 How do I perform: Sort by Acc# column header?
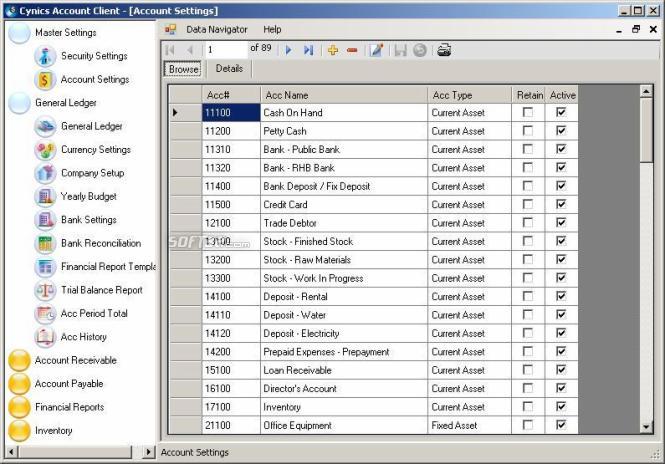click(x=231, y=95)
